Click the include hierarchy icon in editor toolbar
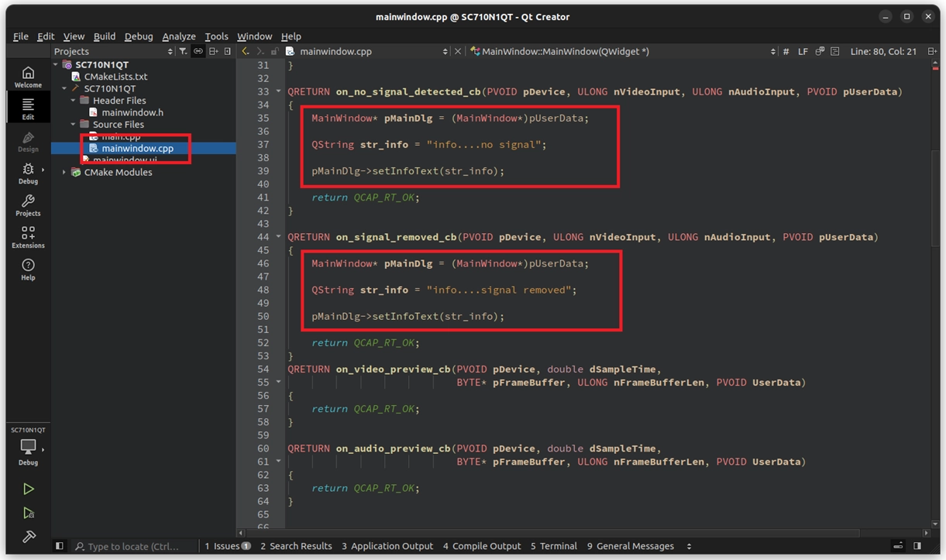This screenshot has height=560, width=946. tap(819, 51)
